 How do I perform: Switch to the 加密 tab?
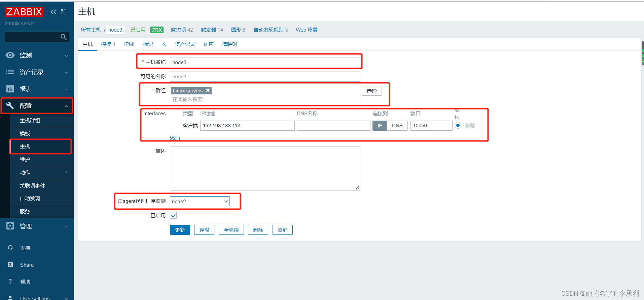209,44
